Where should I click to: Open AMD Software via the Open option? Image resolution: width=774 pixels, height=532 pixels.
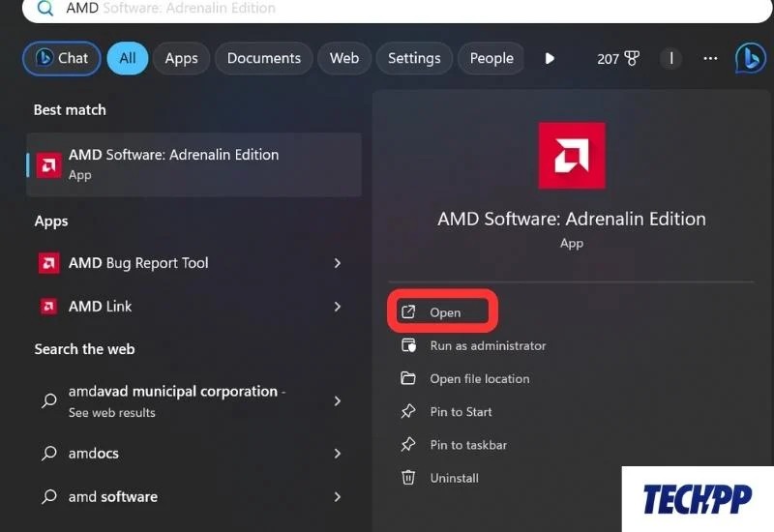point(445,312)
